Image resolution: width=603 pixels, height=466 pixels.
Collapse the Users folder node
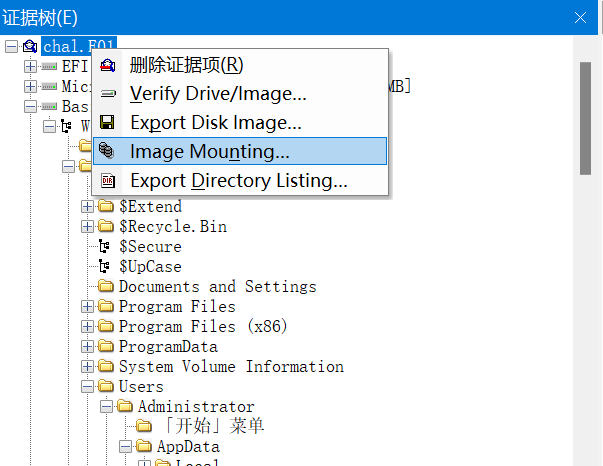click(88, 387)
